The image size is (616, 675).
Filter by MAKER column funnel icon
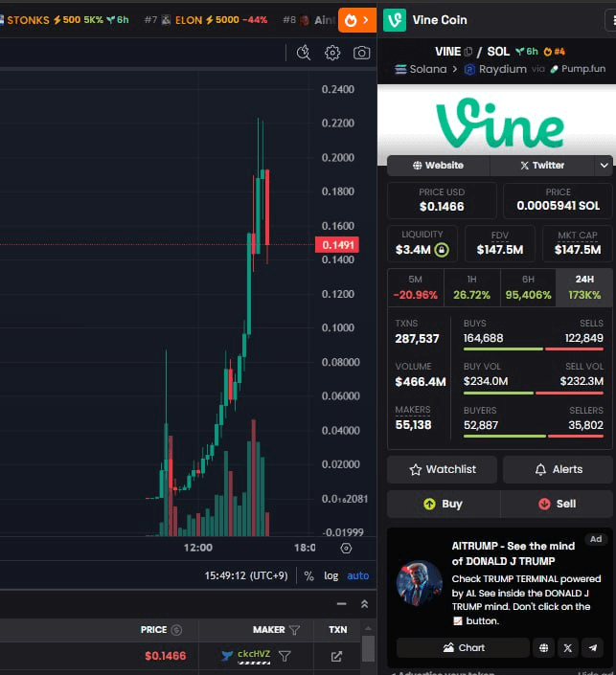pyautogui.click(x=294, y=630)
